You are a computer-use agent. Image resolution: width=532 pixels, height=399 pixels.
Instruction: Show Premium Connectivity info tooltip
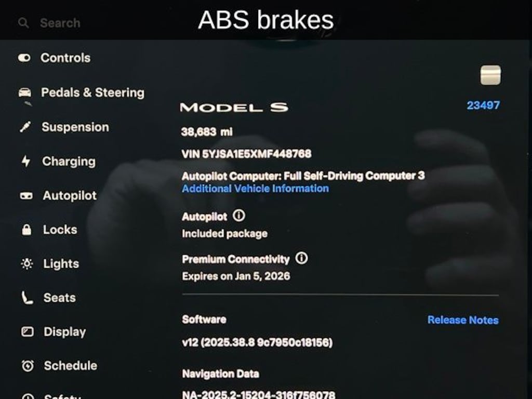301,258
